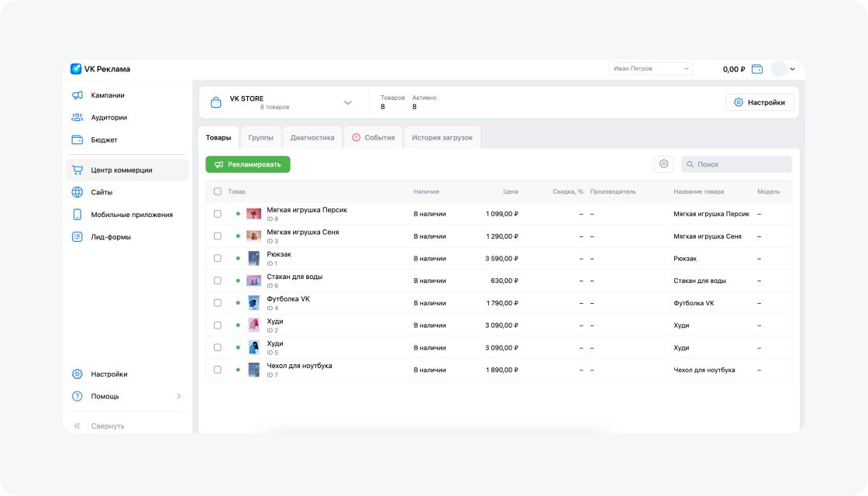Check Мягкая игрушка Сеня row checkbox
This screenshot has width=868, height=496.
(218, 236)
